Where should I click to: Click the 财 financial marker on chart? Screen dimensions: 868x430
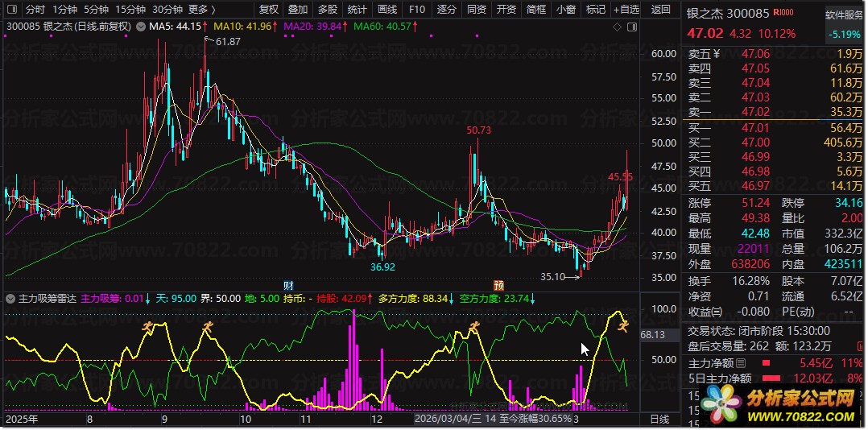coord(288,285)
